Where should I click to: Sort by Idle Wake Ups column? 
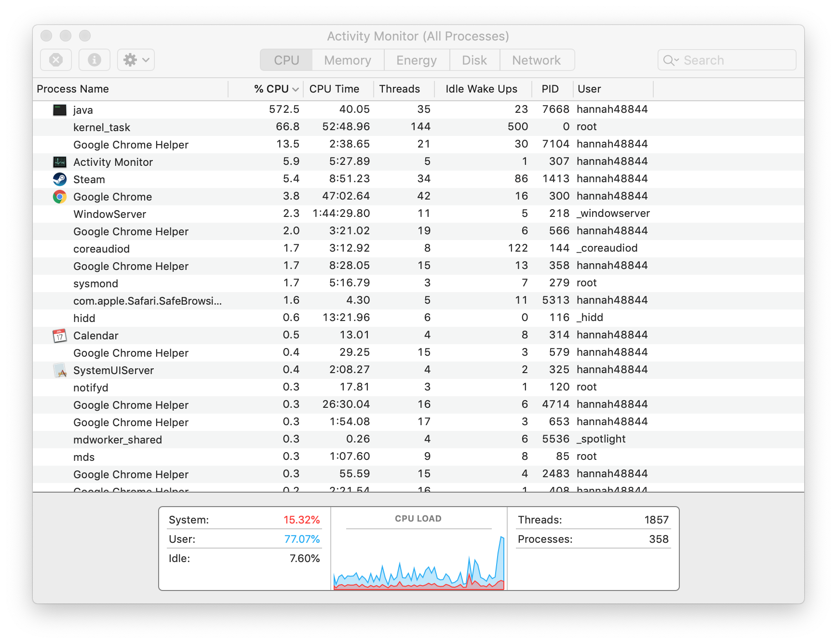click(x=483, y=89)
